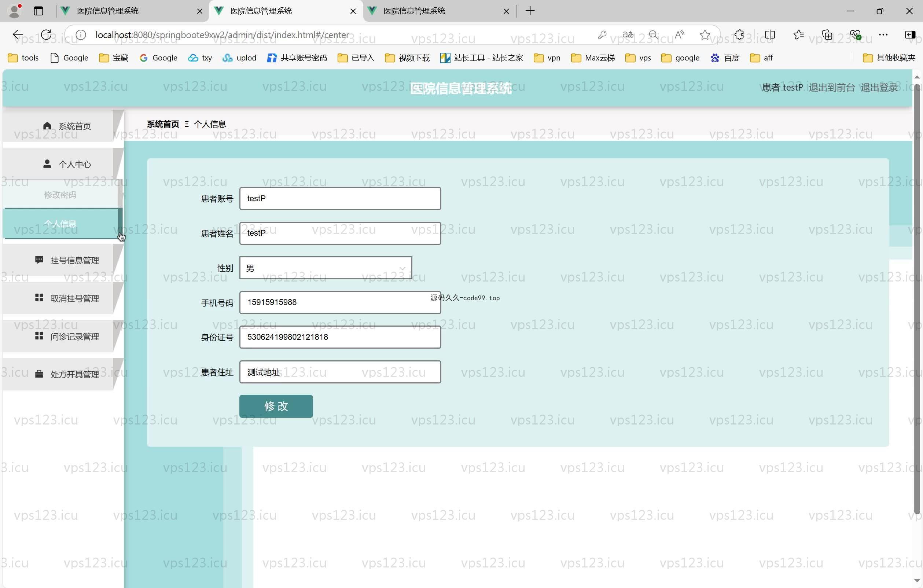Click the browser address bar URL
Image resolution: width=923 pixels, height=588 pixels.
222,35
